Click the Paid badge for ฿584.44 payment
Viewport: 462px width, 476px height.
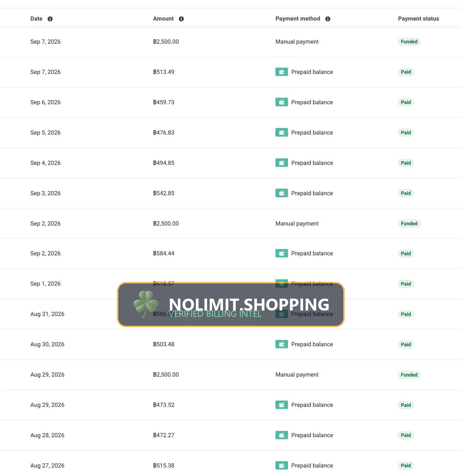[406, 254]
